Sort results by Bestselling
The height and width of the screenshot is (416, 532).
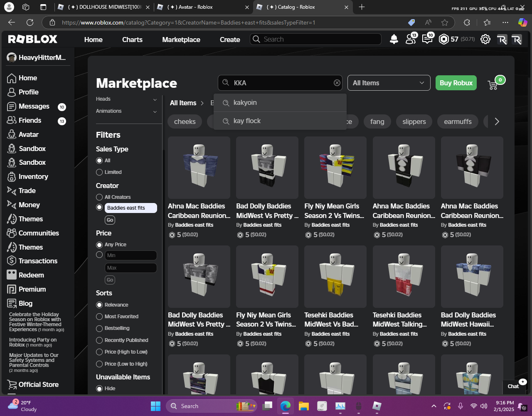[99, 328]
